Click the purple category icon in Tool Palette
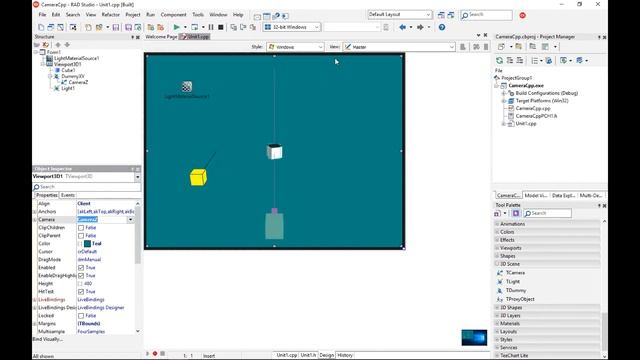 pos(516,213)
